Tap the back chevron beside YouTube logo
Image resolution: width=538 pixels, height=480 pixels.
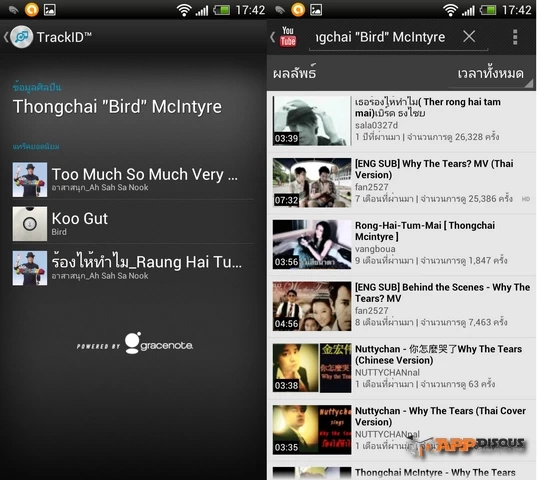tap(272, 37)
